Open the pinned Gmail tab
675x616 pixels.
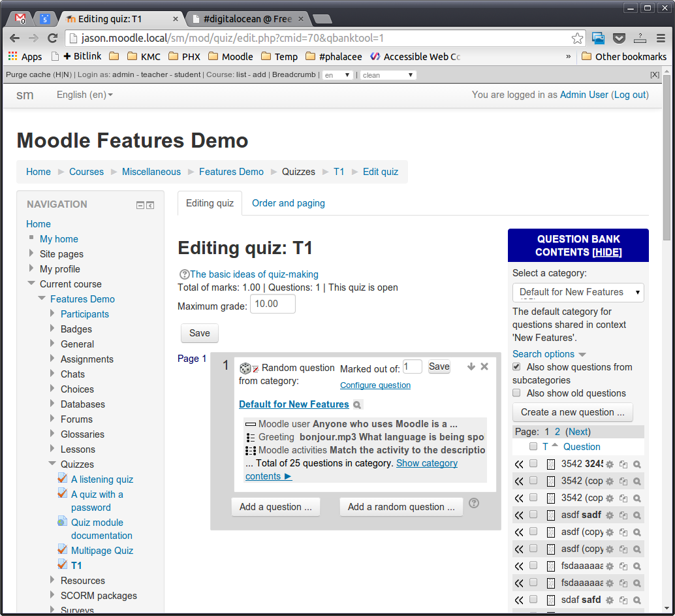tap(20, 18)
